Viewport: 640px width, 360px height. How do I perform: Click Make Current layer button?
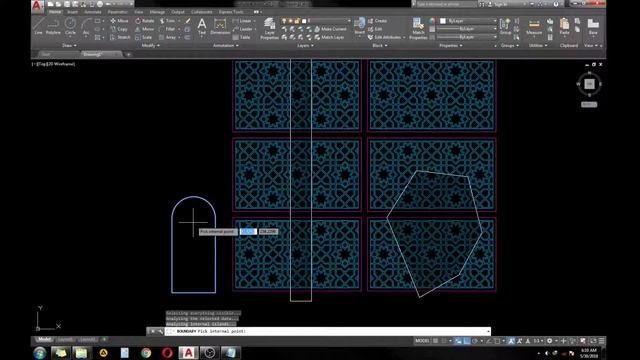click(331, 29)
